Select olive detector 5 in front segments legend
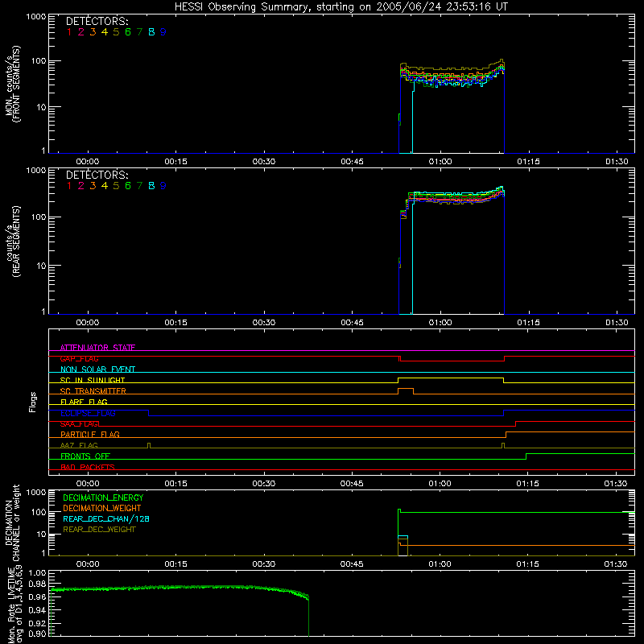This screenshot has height=644, width=644. pos(116,32)
